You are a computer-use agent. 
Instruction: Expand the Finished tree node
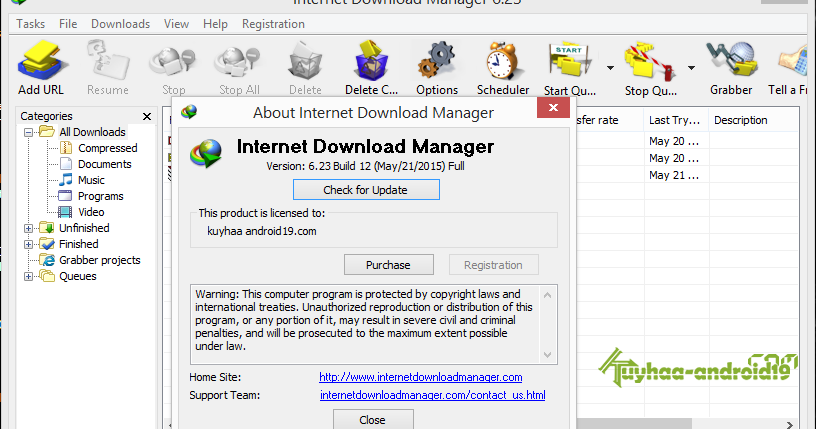pos(29,244)
